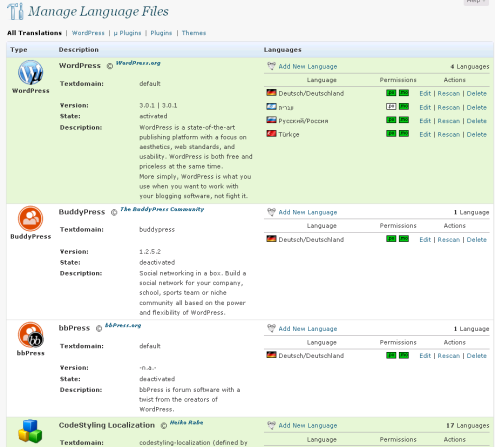Click the Turkish flag icon for Türkçe
The height and width of the screenshot is (447, 495).
coord(271,134)
